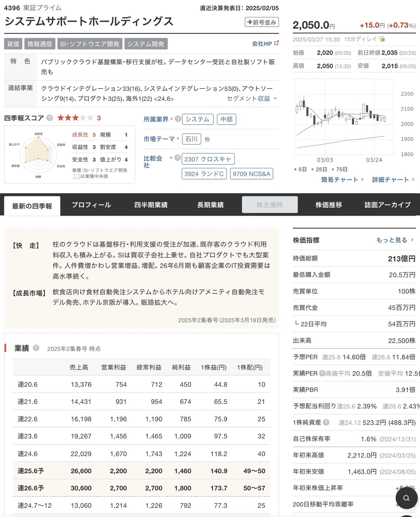Image resolution: width=420 pixels, height=517 pixels.
Task: Click the 貸借 tag
Action: [13, 44]
